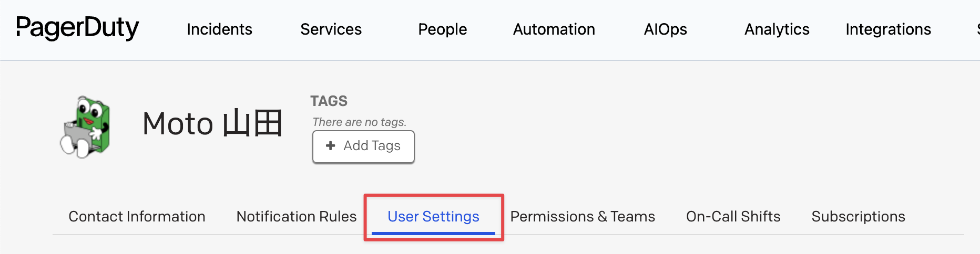Open the Analytics menu
This screenshot has width=980, height=254.
point(777,29)
